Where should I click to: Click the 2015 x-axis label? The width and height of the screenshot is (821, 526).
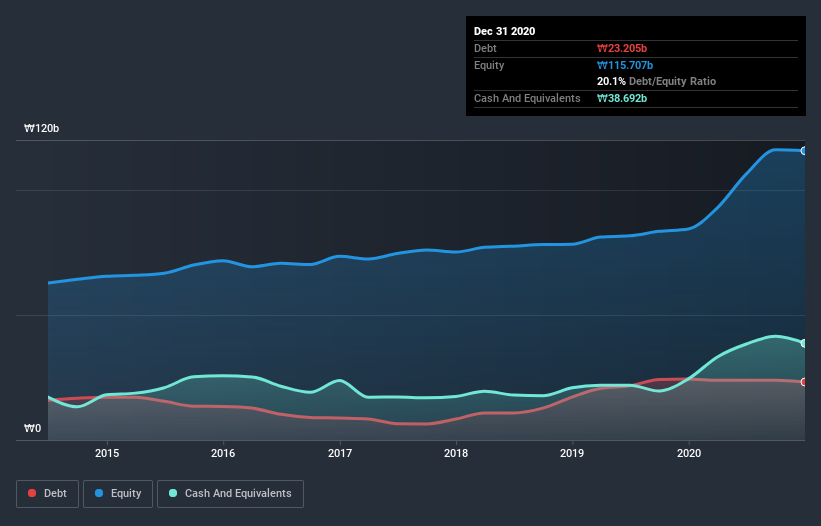107,453
